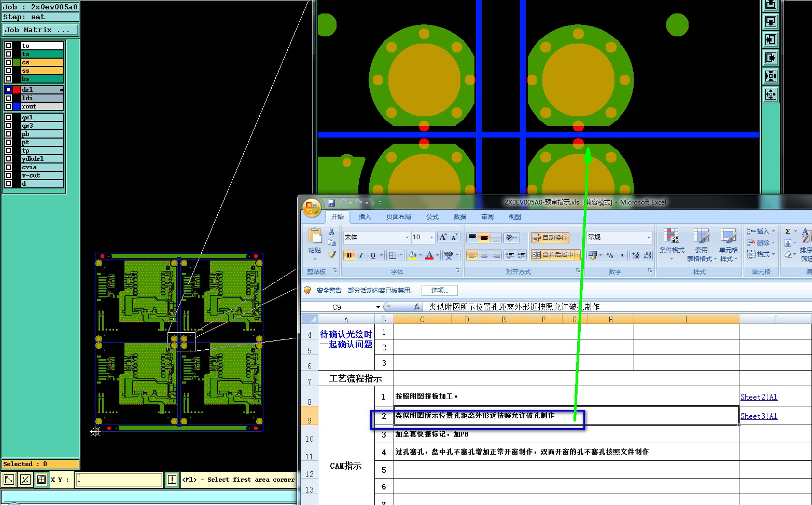The width and height of the screenshot is (812, 505).
Task: Follow the Sheet3!A1 hyperlink
Action: pos(759,416)
